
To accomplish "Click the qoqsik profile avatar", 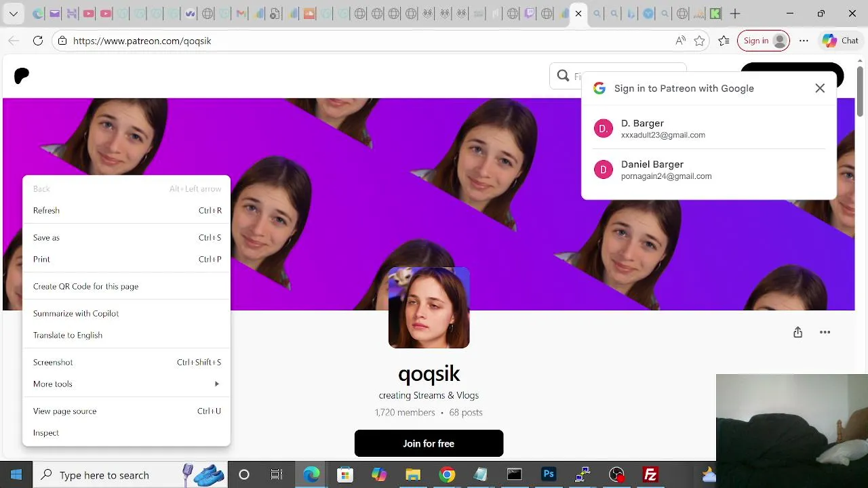I will [429, 308].
